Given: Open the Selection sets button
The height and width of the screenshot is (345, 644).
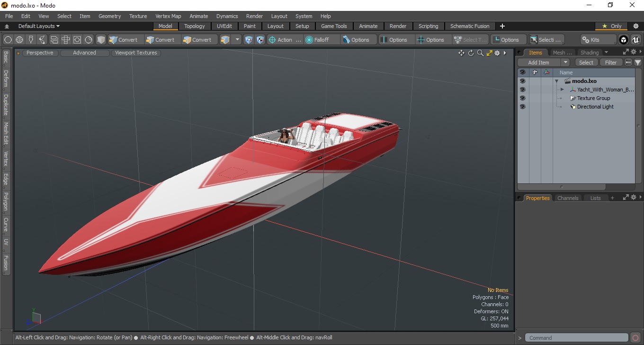Looking at the screenshot, I should click(x=546, y=40).
